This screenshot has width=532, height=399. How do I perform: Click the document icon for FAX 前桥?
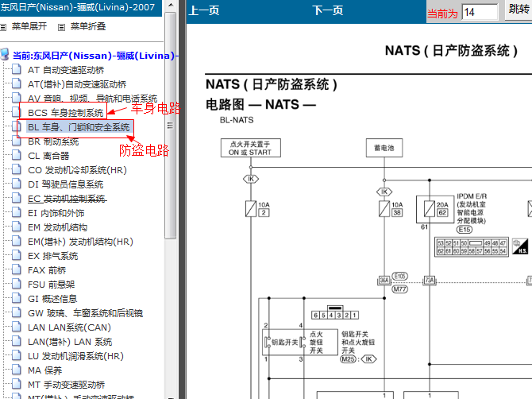coord(17,269)
